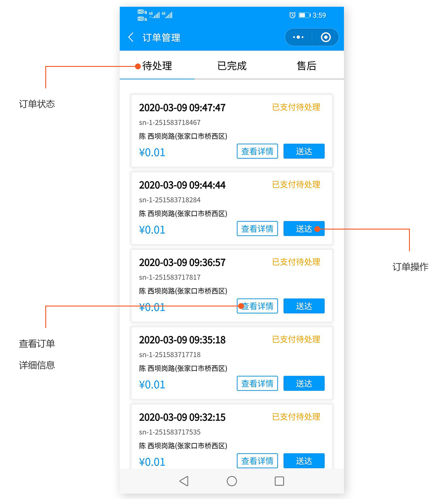The width and height of the screenshot is (448, 499).
Task: Mark the 09:47:47 order as 送达
Action: 304,152
